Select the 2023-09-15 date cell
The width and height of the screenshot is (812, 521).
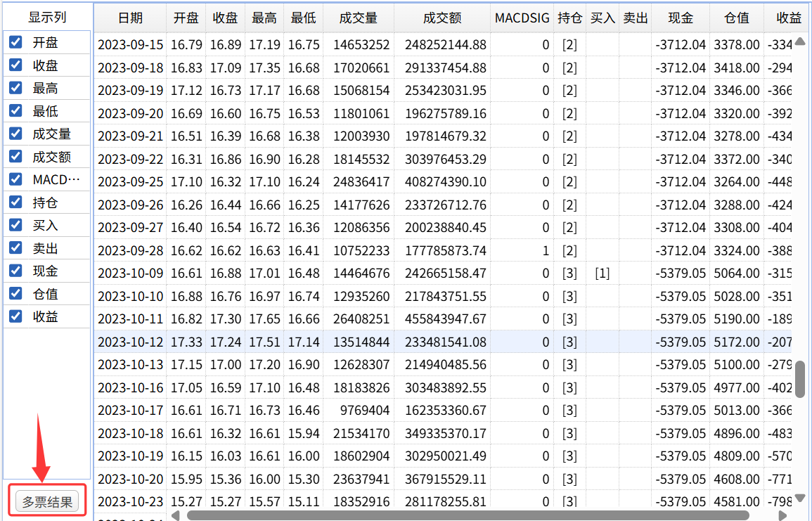[x=130, y=44]
